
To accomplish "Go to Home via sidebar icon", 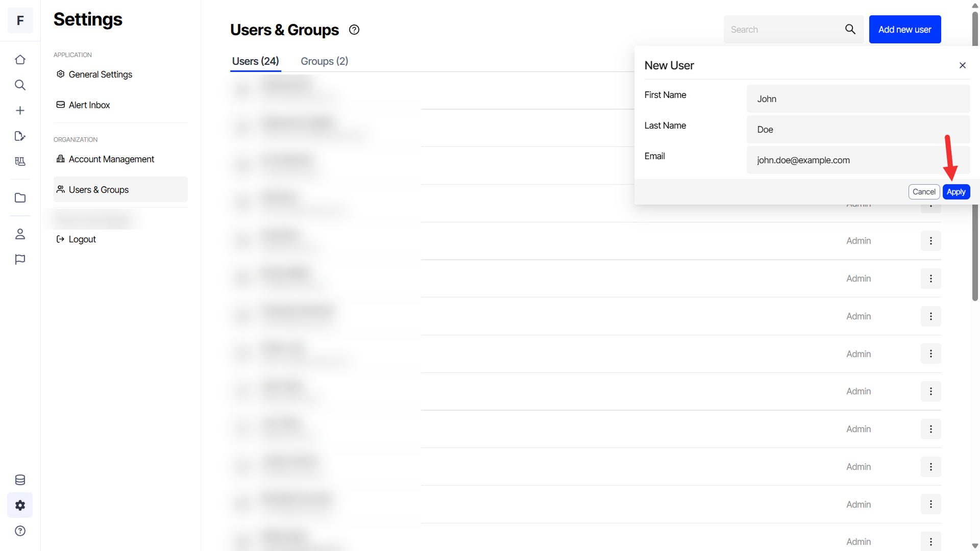I will click(20, 60).
